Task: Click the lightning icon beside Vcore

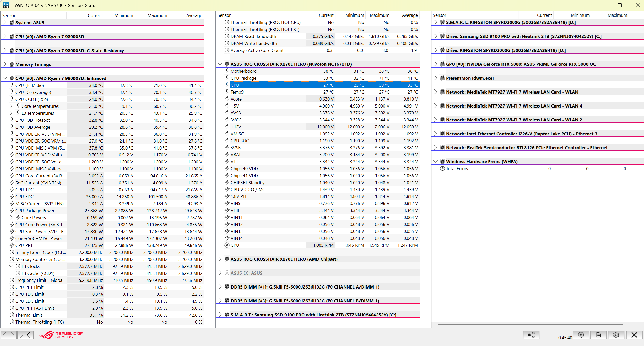Action: click(227, 99)
